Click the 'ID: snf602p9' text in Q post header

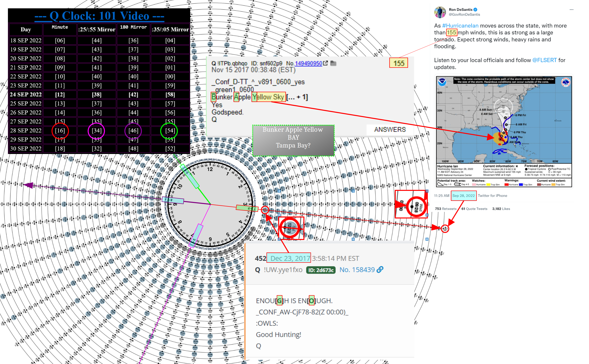267,63
